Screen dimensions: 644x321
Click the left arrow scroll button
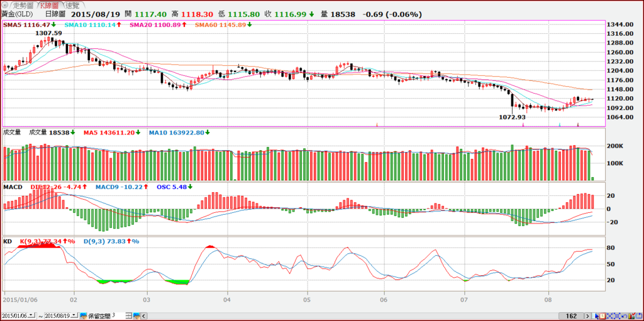point(144,316)
